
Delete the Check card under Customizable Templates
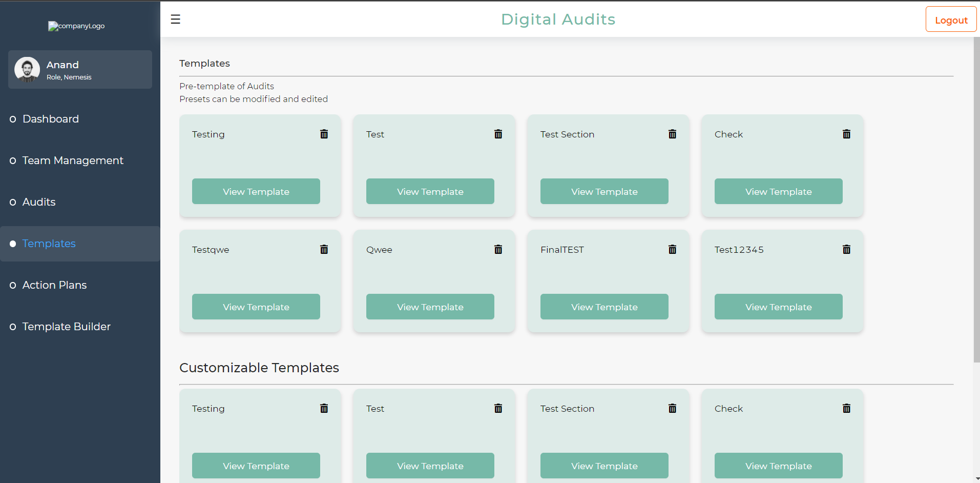pos(847,408)
